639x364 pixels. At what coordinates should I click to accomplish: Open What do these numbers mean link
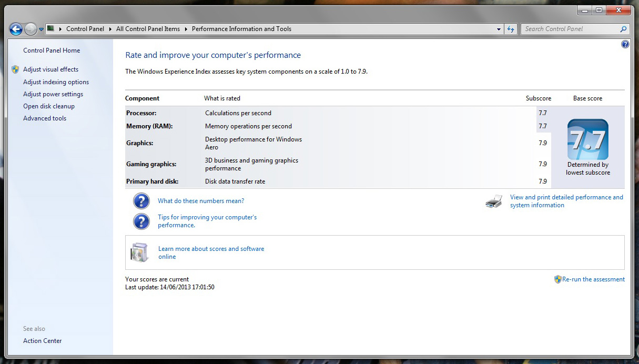click(201, 201)
